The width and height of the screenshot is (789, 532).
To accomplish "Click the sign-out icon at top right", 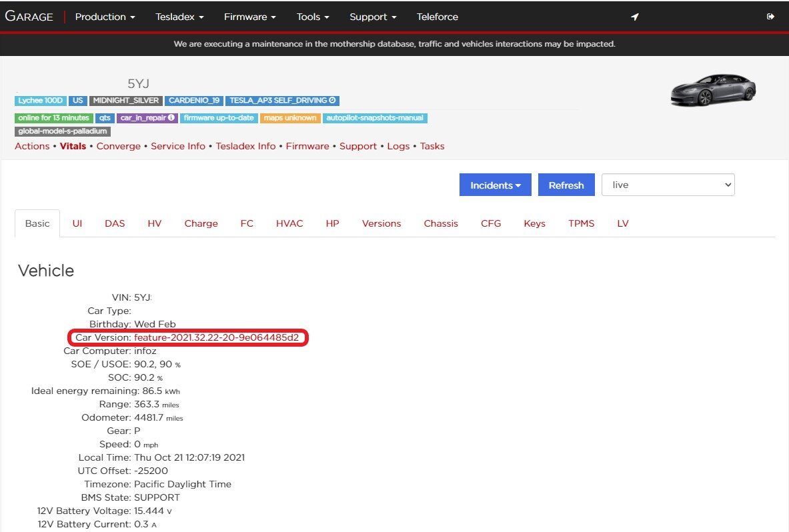I will coord(770,17).
